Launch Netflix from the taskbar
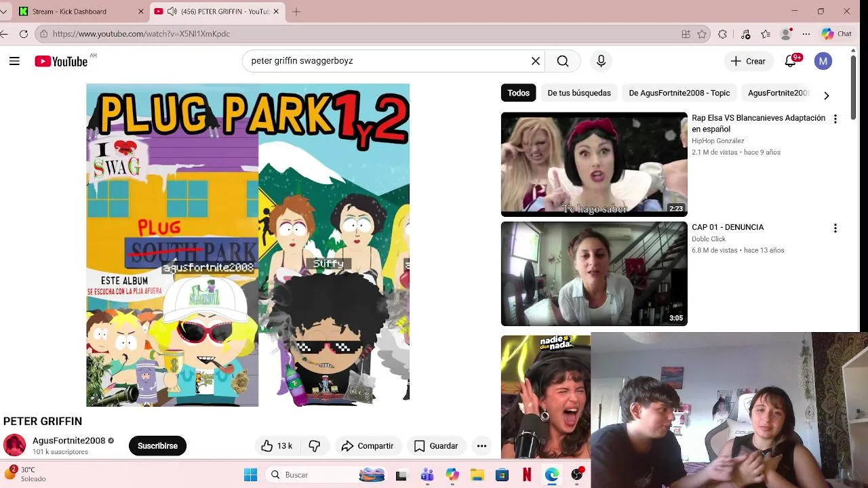This screenshot has width=868, height=488. click(527, 474)
